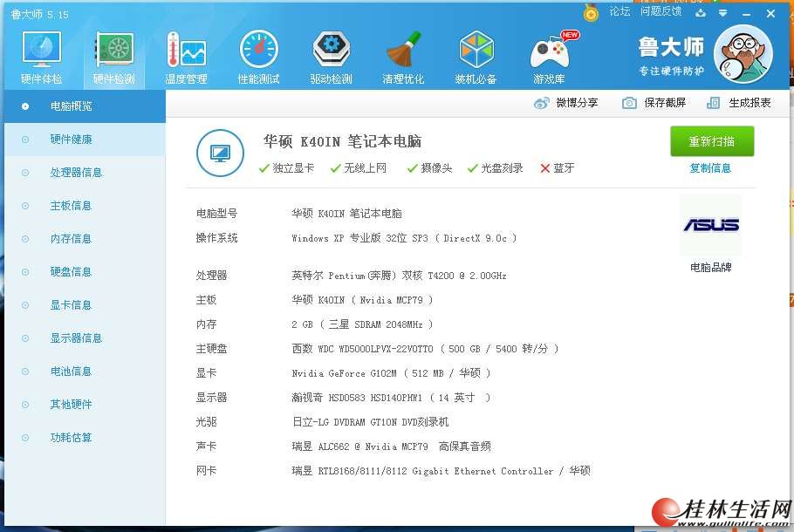Click the Weibo share icon

[541, 103]
